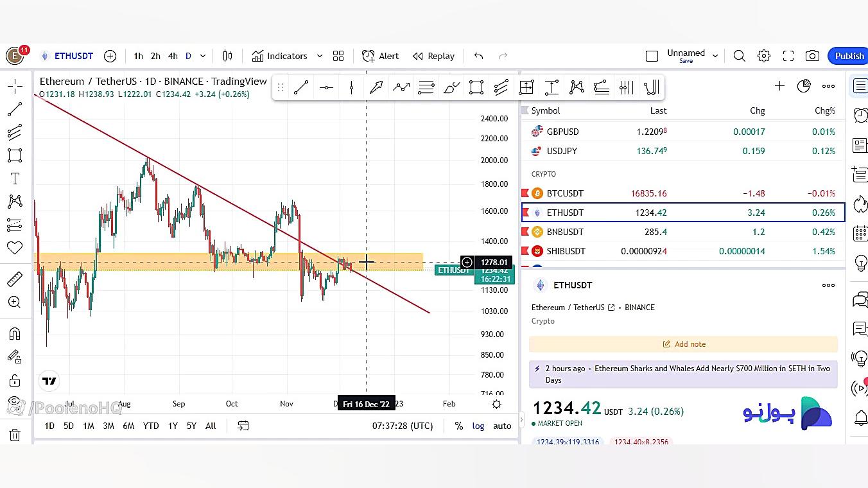Viewport: 868px width, 488px height.
Task: Pick the vertical line tool in floating toolbar
Action: [351, 87]
